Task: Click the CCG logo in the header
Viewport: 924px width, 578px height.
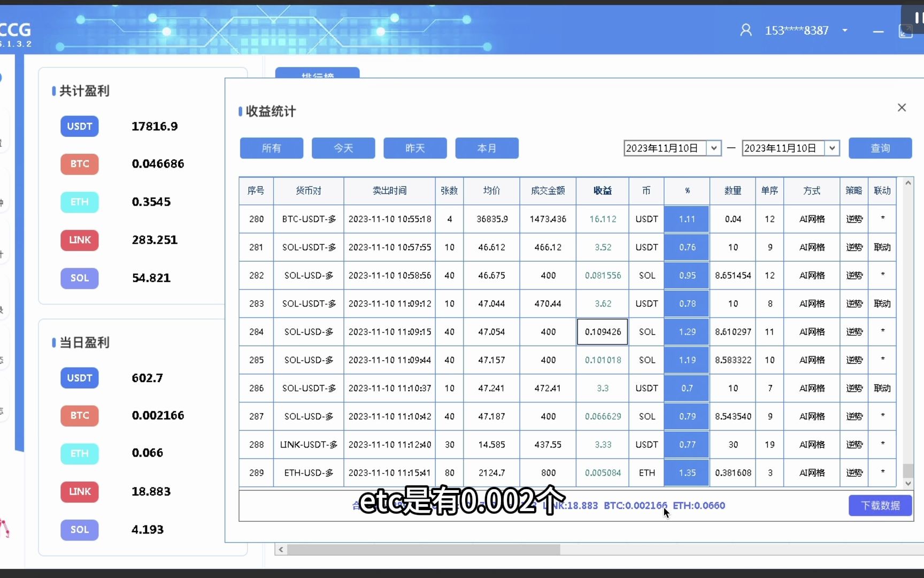Action: coord(16,29)
